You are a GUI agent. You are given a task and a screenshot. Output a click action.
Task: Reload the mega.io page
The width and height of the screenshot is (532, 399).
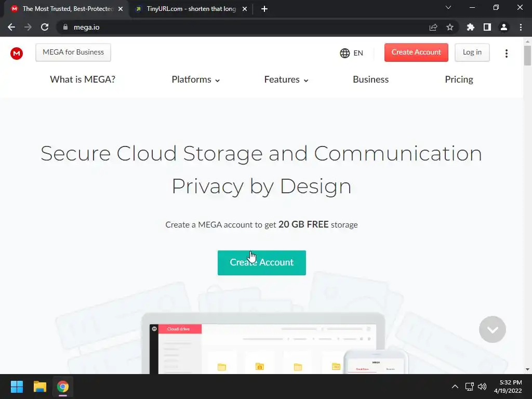(45, 27)
